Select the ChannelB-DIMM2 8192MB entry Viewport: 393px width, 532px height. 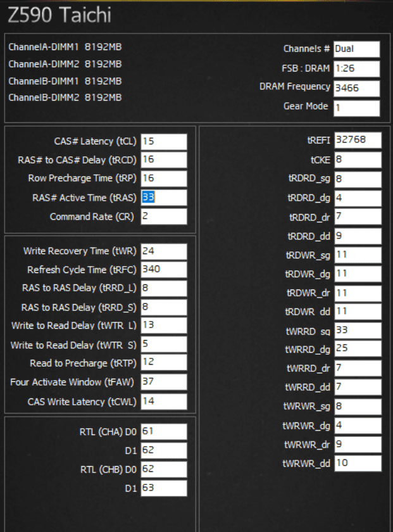coord(65,98)
